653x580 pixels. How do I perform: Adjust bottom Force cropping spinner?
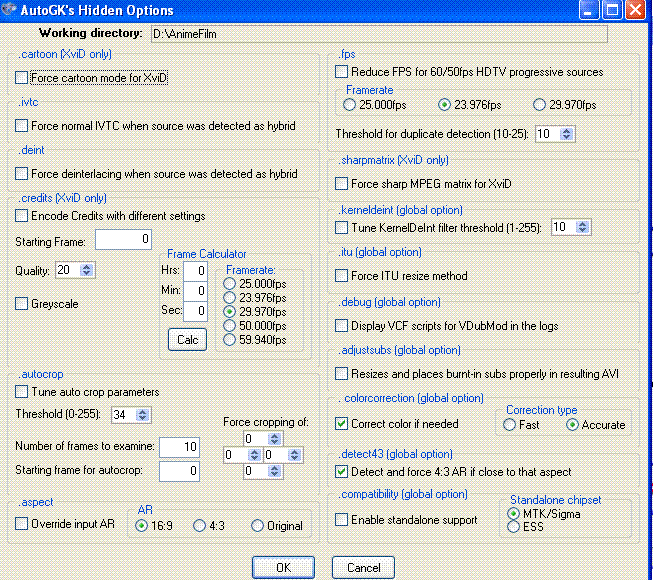tap(274, 471)
